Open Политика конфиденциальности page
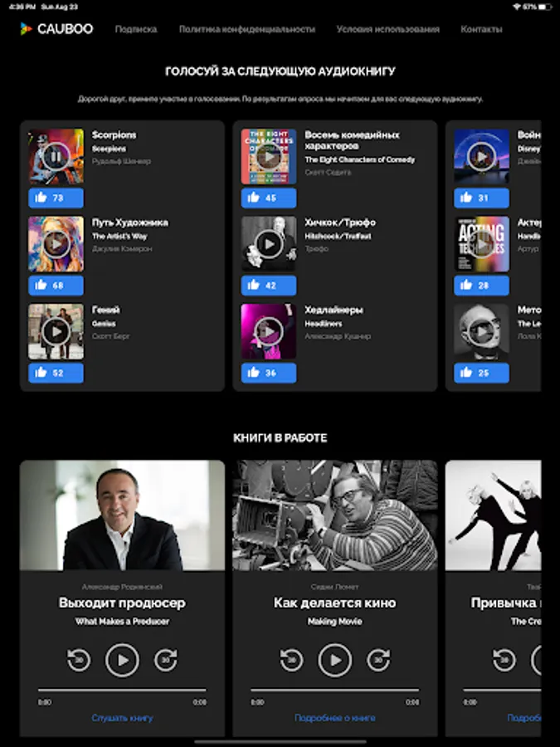This screenshot has height=747, width=560. (246, 29)
